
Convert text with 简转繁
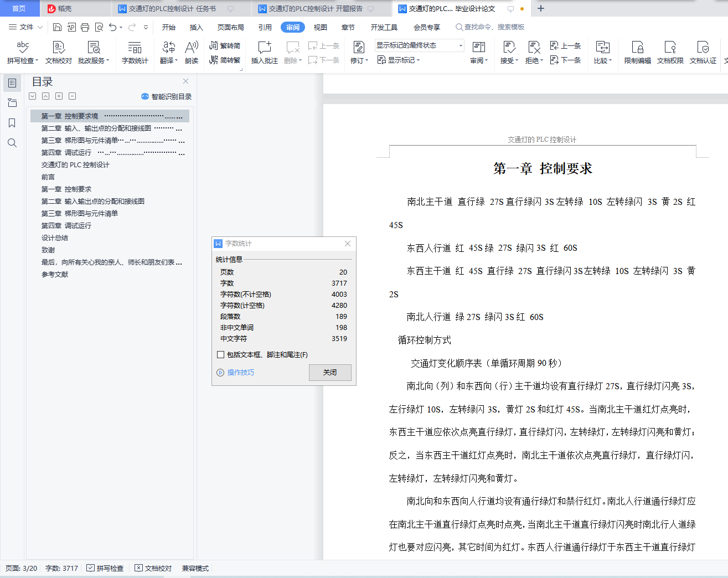tap(225, 60)
